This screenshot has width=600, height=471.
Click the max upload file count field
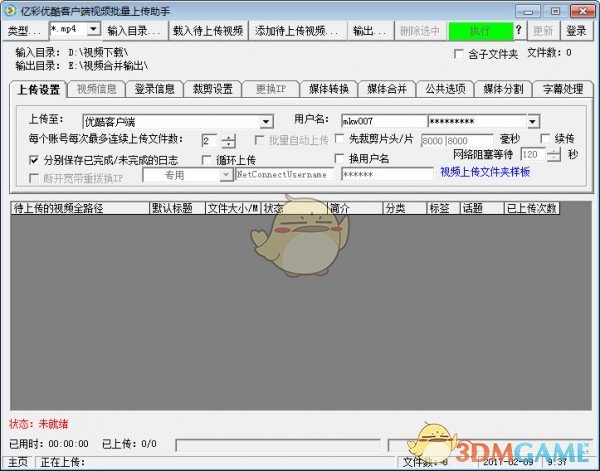click(209, 141)
